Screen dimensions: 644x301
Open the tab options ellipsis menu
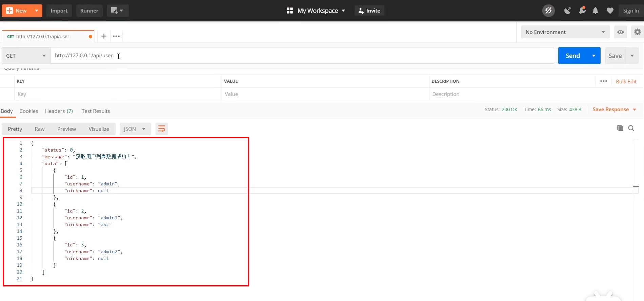pyautogui.click(x=116, y=36)
